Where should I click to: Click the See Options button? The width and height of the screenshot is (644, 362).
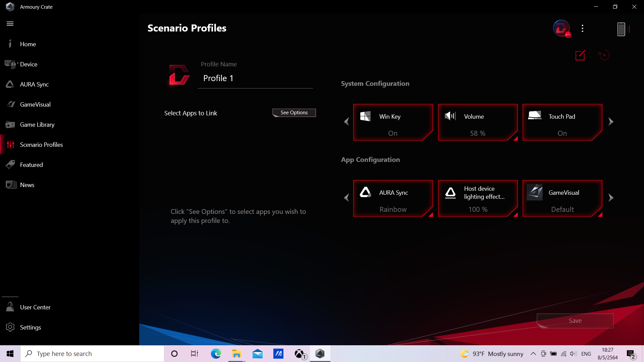click(x=294, y=113)
